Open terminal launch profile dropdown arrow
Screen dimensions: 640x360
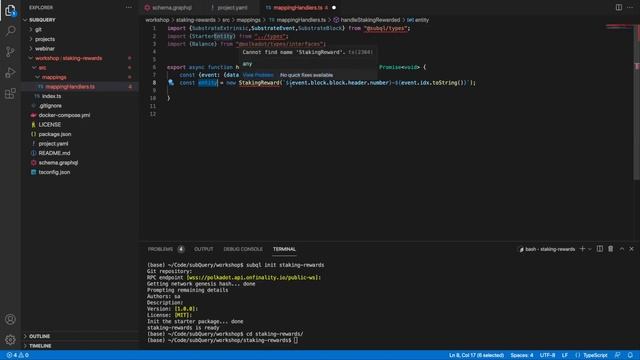tap(590, 249)
